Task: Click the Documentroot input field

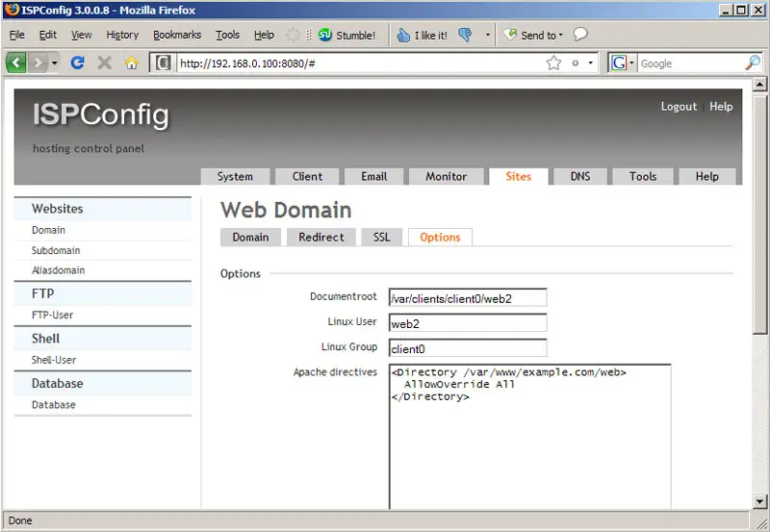Action: point(468,298)
